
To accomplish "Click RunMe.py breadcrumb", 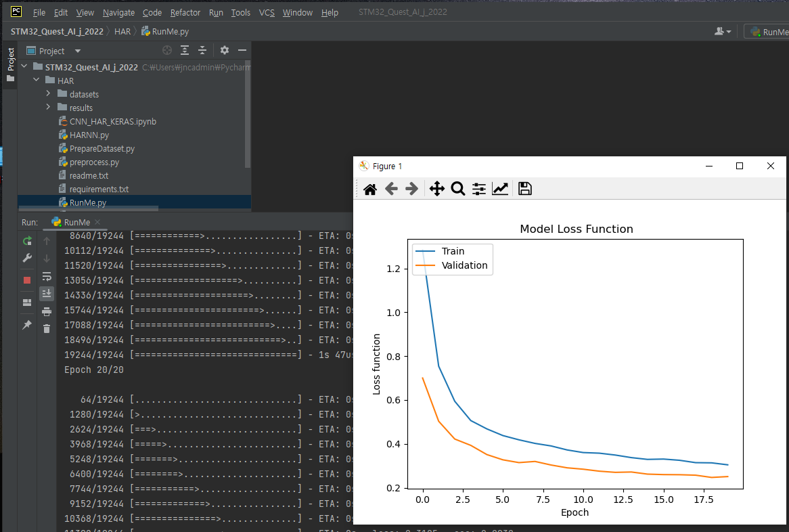I will (x=165, y=31).
